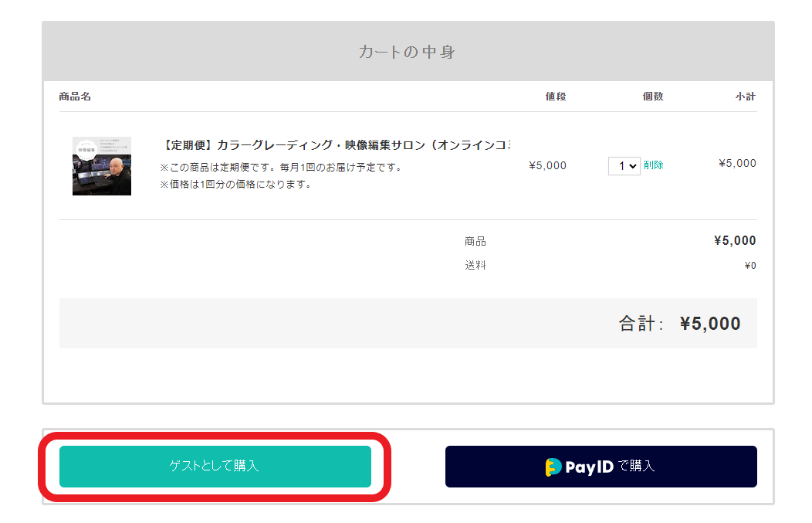Click the note ※価格は1回分の価格になります
The image size is (812, 523).
[235, 185]
